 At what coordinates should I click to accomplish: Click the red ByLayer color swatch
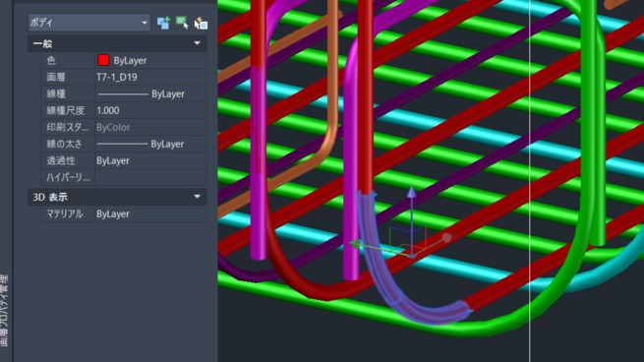(103, 60)
